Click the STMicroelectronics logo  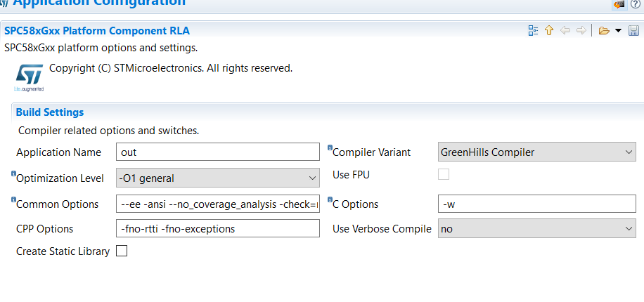point(29,77)
